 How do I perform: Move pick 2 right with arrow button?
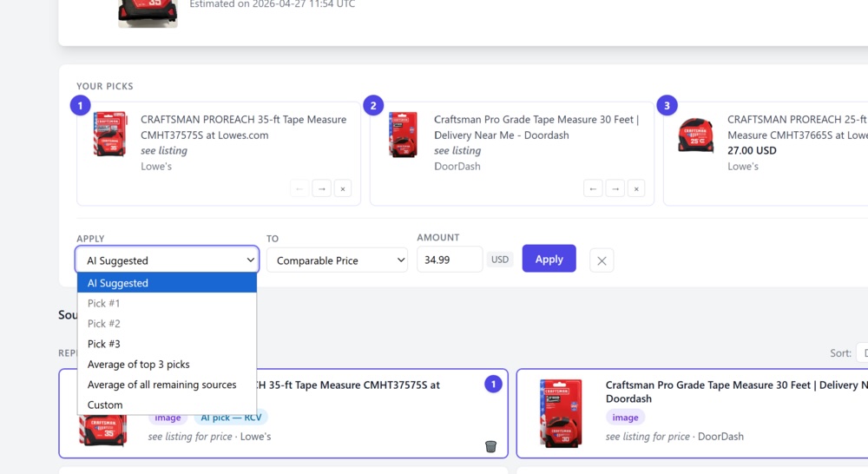coord(615,189)
